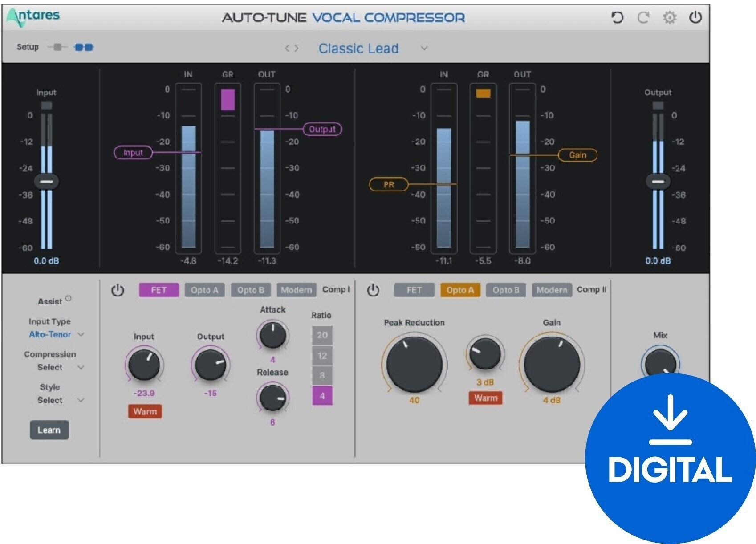
Task: Click the purple Input threshold marker
Action: coord(133,153)
